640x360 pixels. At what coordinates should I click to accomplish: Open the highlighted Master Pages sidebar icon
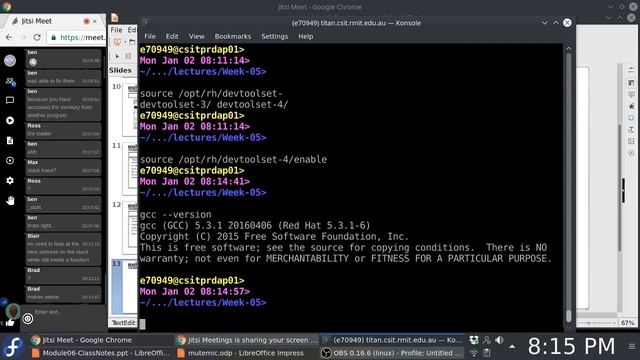tap(631, 118)
